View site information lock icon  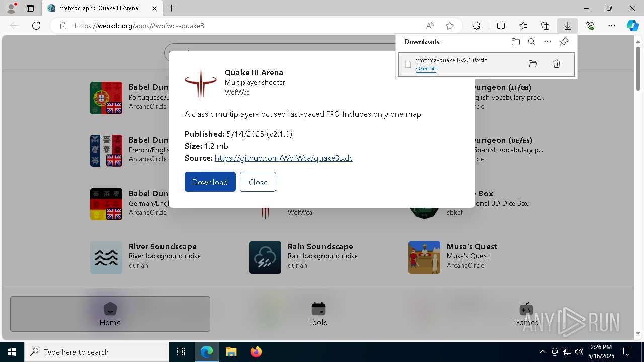point(63,26)
